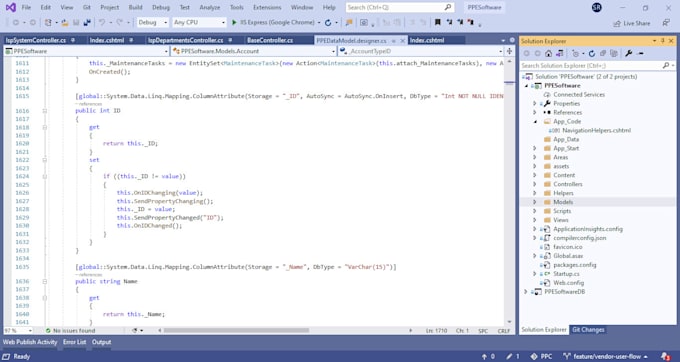Switch to the IspDepartmentsController.cs tab
The height and width of the screenshot is (362, 680).
186,40
